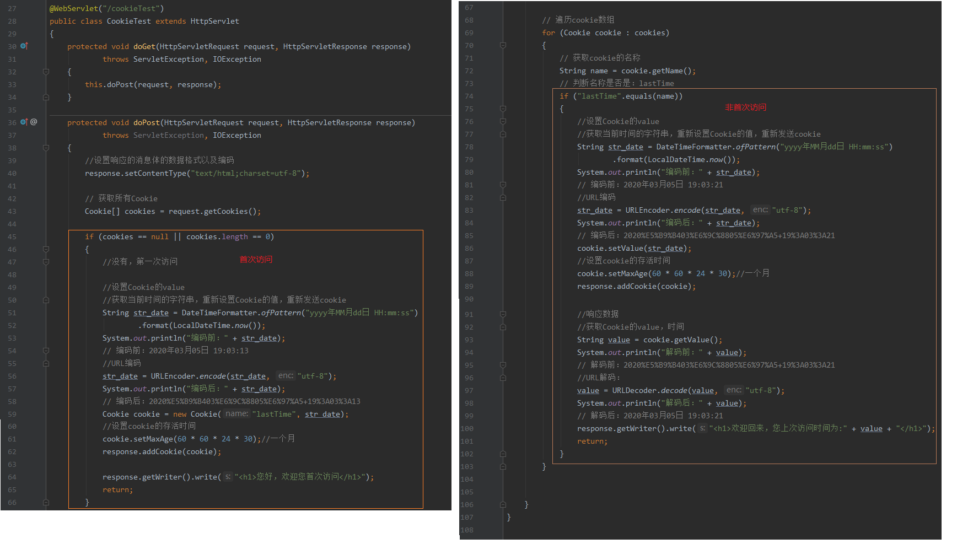957x560 pixels.
Task: Click HttpServlet after the extends keyword
Action: (x=215, y=21)
